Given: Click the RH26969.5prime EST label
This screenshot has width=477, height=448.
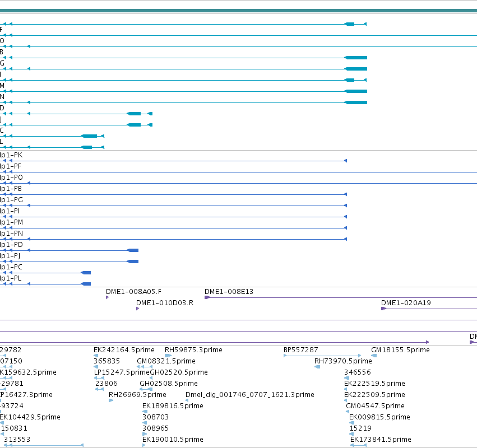Looking at the screenshot, I should point(137,395).
